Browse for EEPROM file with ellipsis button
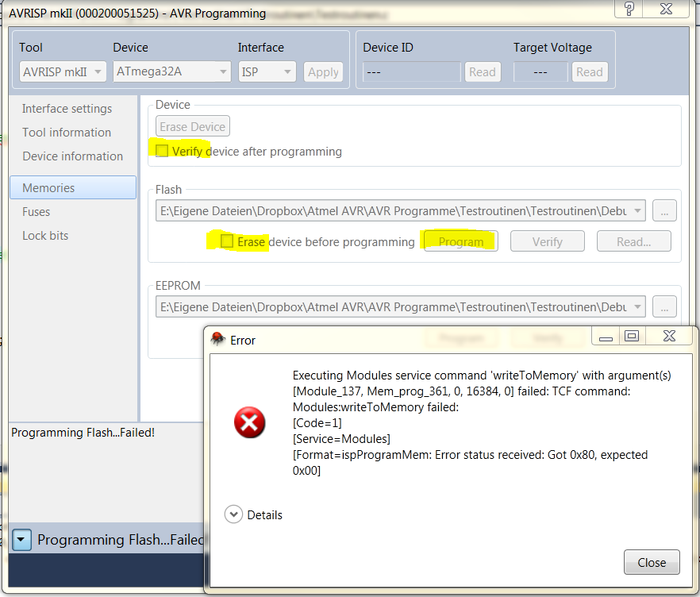Screen dimensions: 700x597 click(x=664, y=306)
